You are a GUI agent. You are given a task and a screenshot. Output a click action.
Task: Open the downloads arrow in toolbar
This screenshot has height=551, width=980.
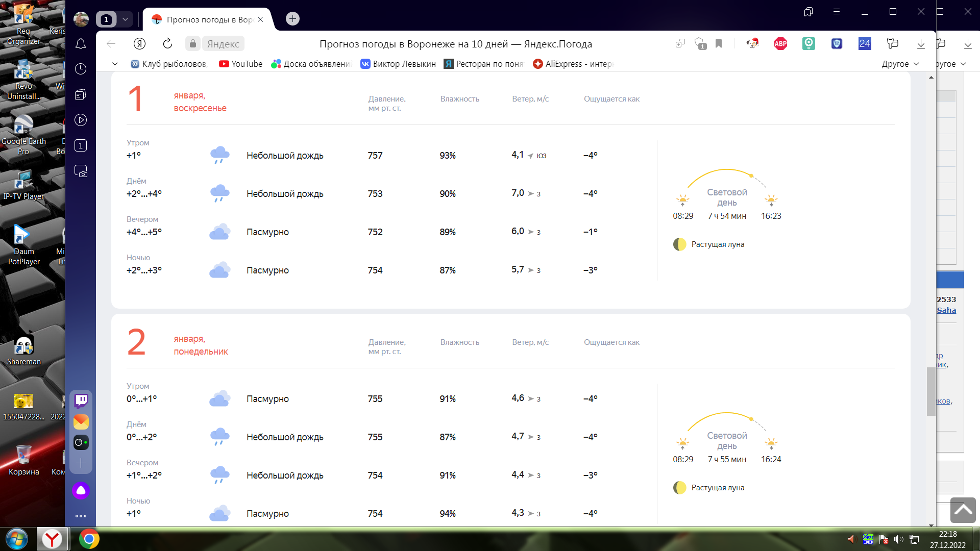coord(921,44)
